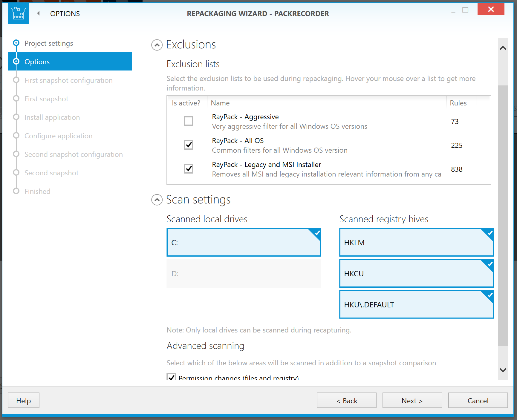Click the < Back button
Image resolution: width=517 pixels, height=420 pixels.
pyautogui.click(x=347, y=400)
